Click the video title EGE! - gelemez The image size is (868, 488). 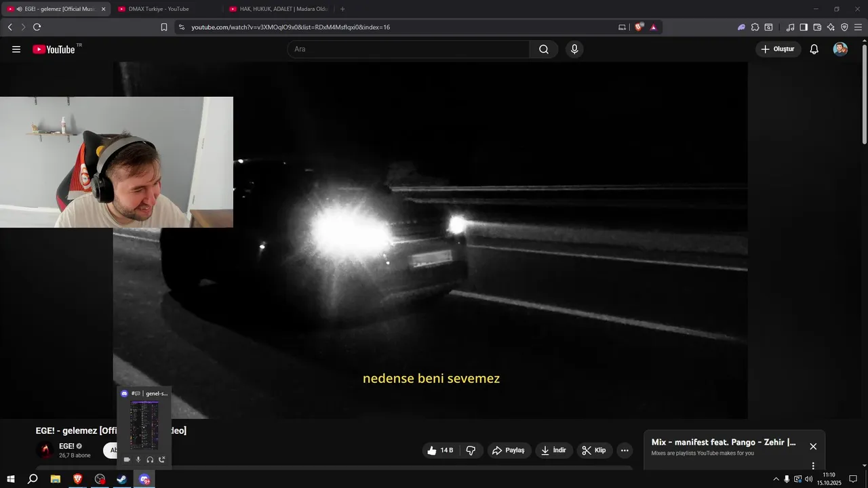111,430
